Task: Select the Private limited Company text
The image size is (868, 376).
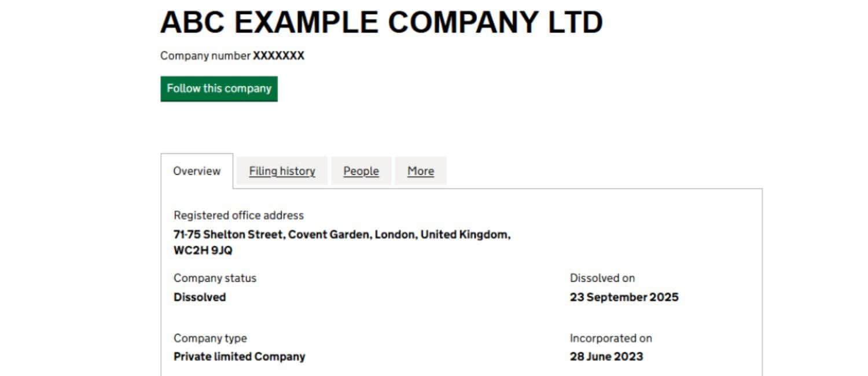Action: [239, 356]
